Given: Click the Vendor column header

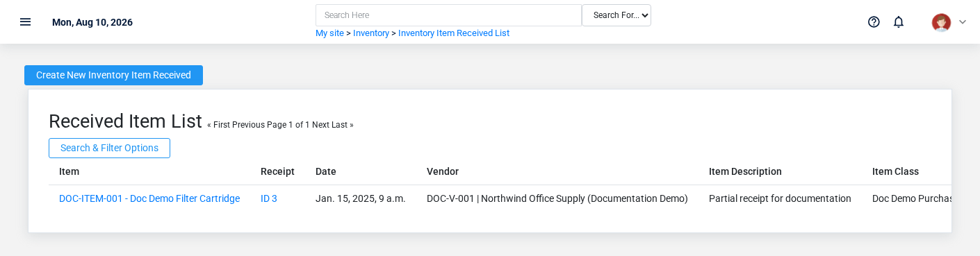Looking at the screenshot, I should 443,171.
